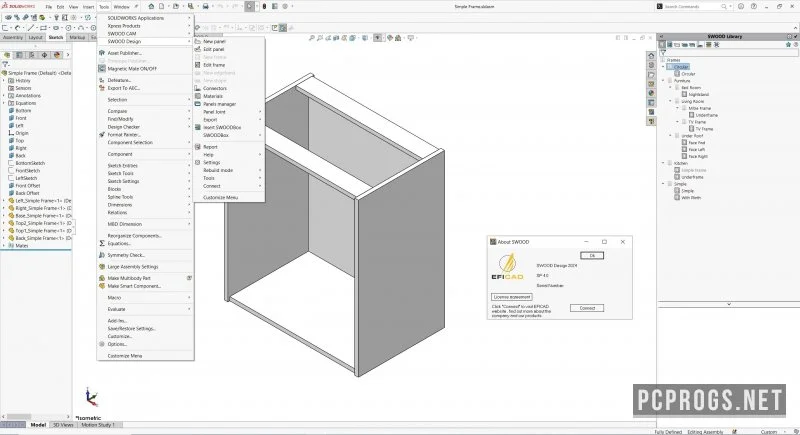
Task: Switch to Motion Study 1 tab
Action: pyautogui.click(x=98, y=425)
